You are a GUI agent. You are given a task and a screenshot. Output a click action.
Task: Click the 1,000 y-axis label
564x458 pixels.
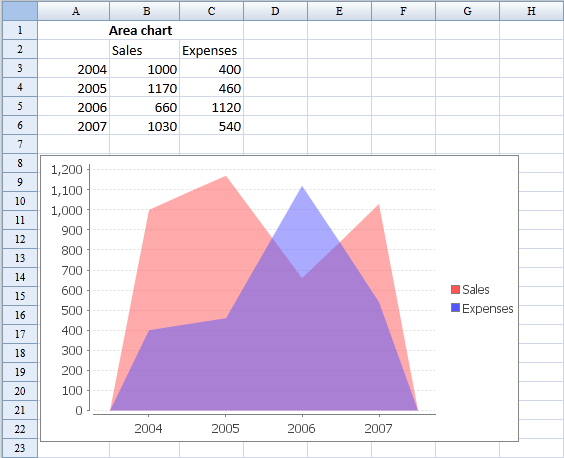click(67, 210)
